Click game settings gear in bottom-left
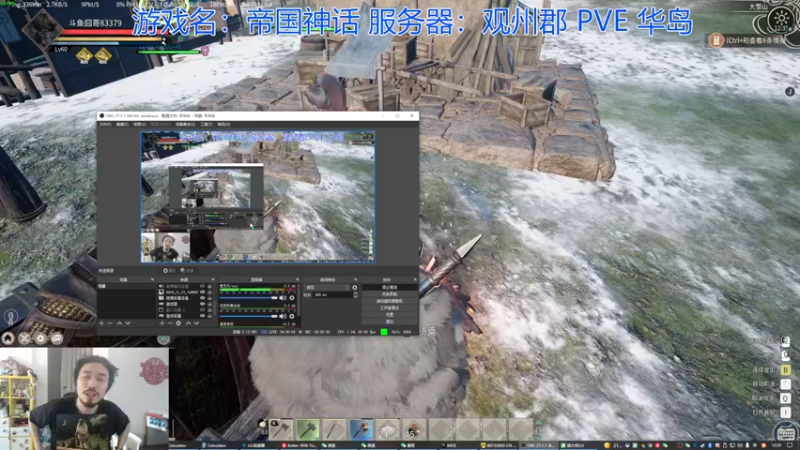 (x=40, y=338)
